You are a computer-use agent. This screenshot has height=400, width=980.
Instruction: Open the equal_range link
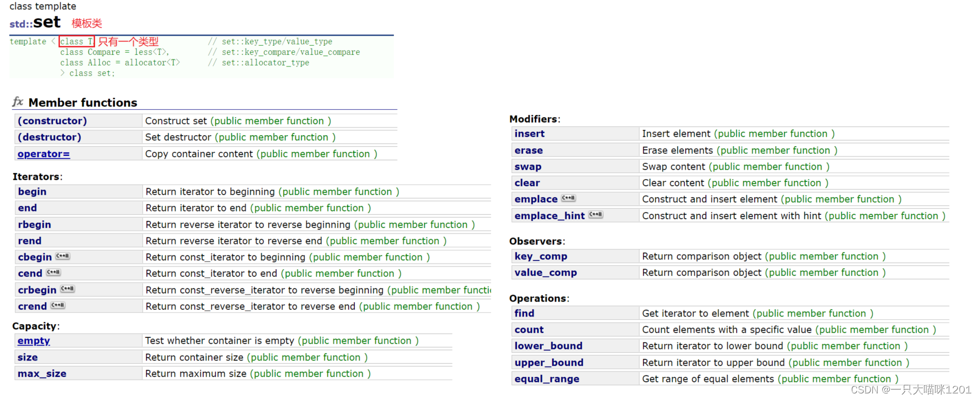coord(547,379)
